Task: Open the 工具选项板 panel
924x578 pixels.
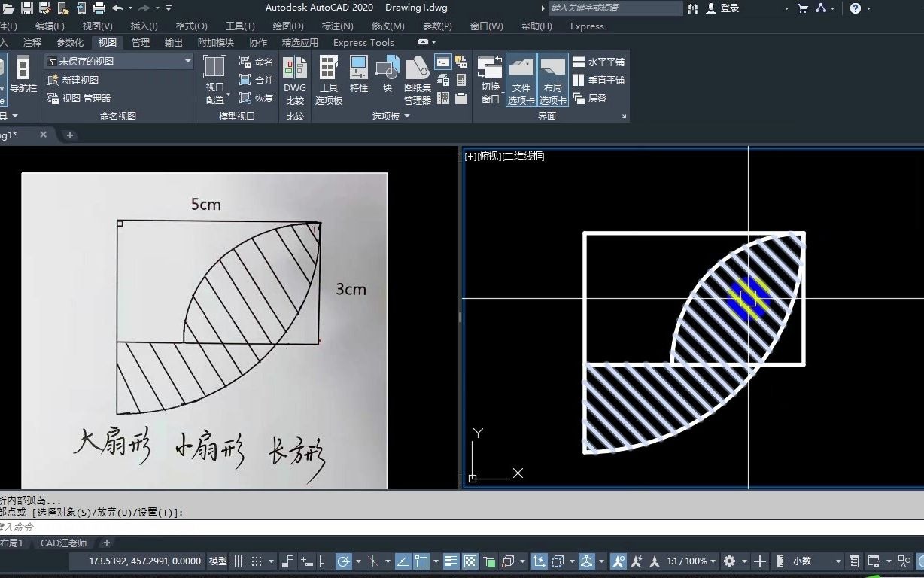Action: click(327, 78)
